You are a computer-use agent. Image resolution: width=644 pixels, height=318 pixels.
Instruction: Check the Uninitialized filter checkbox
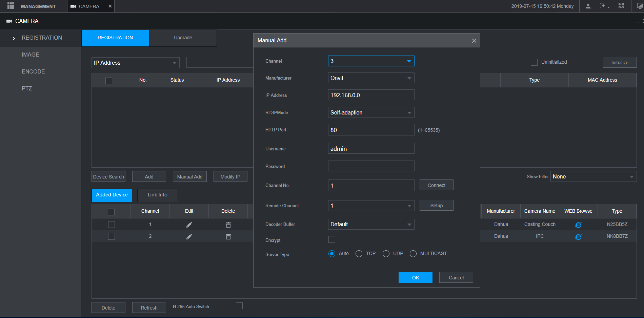coord(534,62)
